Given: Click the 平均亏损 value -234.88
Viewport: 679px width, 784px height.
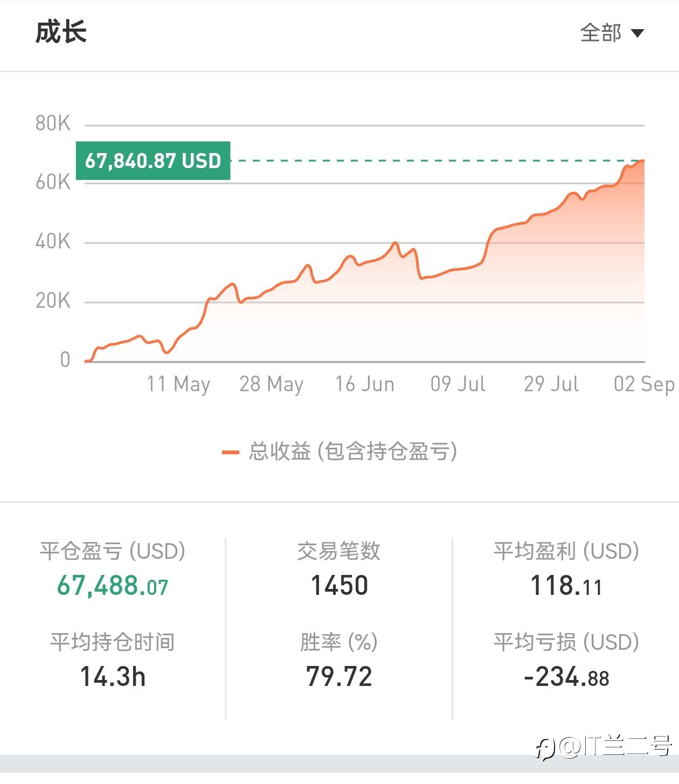Looking at the screenshot, I should click(x=566, y=677).
